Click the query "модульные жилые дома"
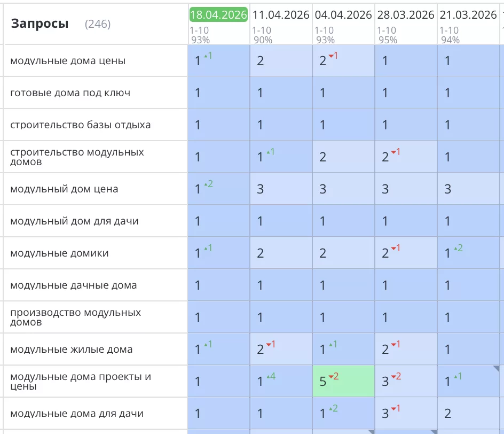 [x=71, y=350]
